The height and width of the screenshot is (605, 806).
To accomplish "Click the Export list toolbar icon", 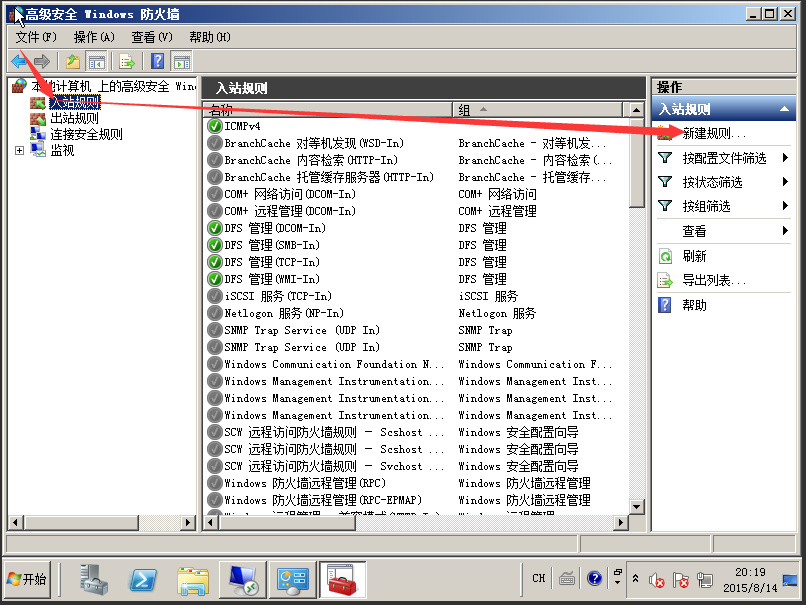I will [127, 62].
